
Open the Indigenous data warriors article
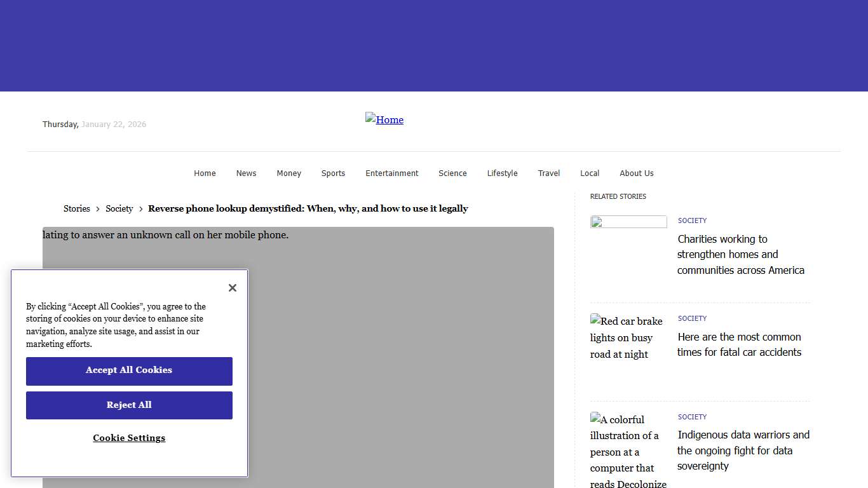point(743,451)
